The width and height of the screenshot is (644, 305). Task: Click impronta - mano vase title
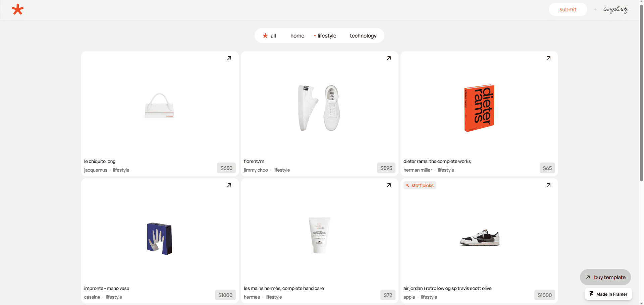[x=107, y=288]
